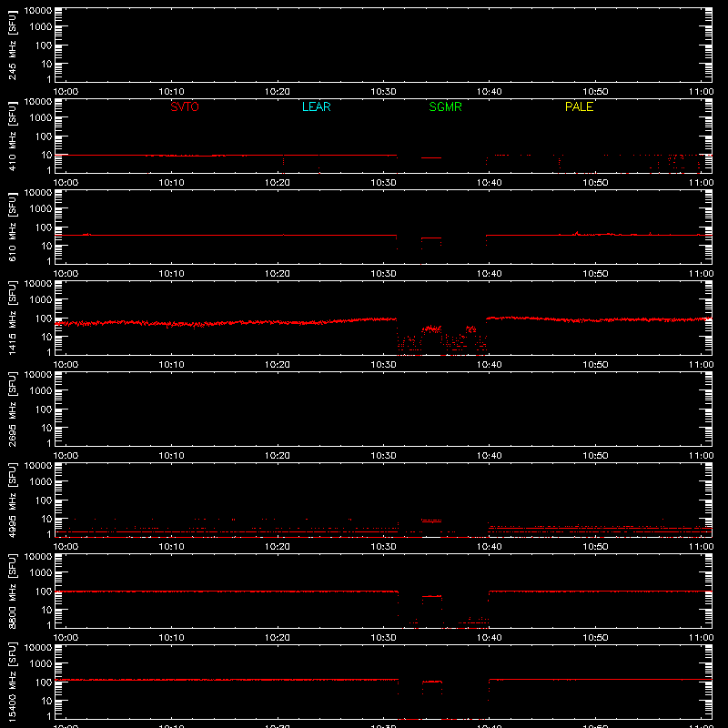Click the green SGMR station label
The width and height of the screenshot is (728, 728).
click(x=445, y=106)
